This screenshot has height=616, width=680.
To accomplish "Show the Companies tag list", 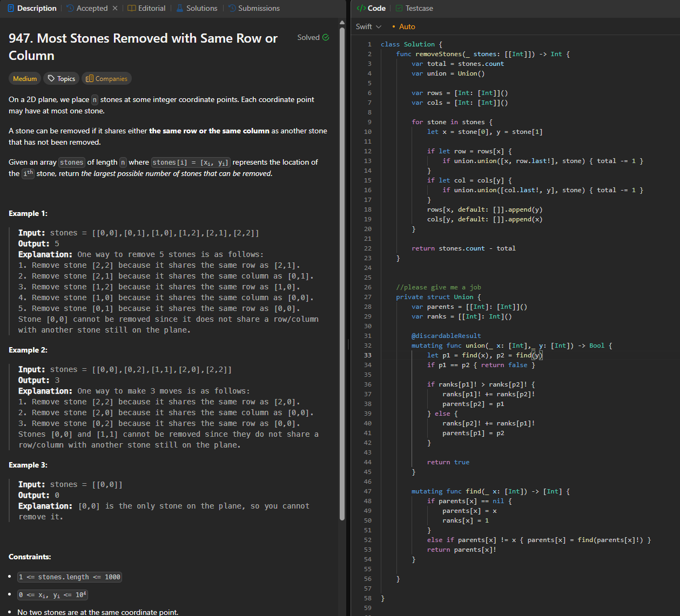I will click(106, 79).
